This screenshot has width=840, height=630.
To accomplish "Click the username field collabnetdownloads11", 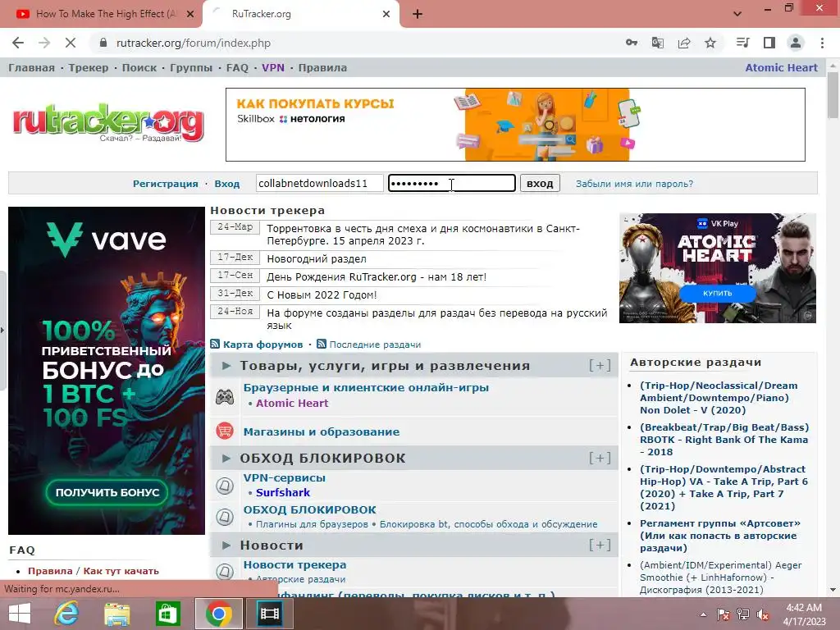I will click(320, 183).
